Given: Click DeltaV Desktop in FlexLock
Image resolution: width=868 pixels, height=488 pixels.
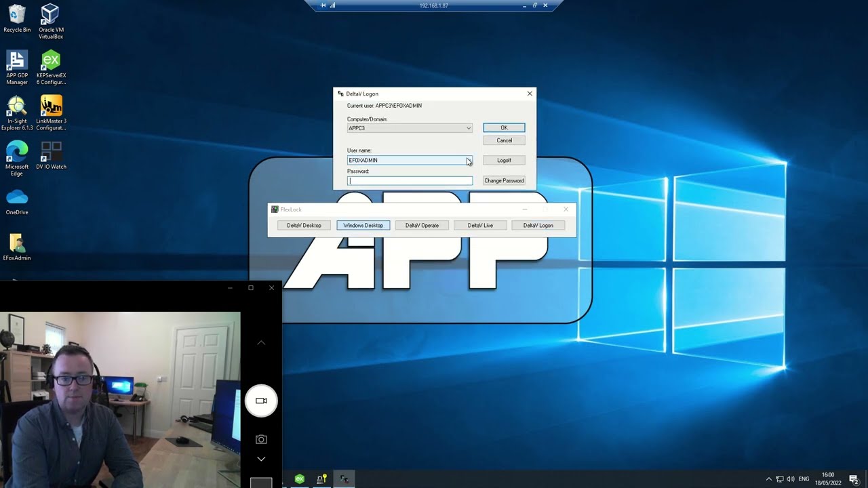Looking at the screenshot, I should tap(304, 225).
